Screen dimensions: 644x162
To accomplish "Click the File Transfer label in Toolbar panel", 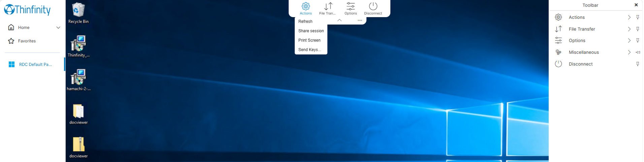I will click(x=582, y=29).
